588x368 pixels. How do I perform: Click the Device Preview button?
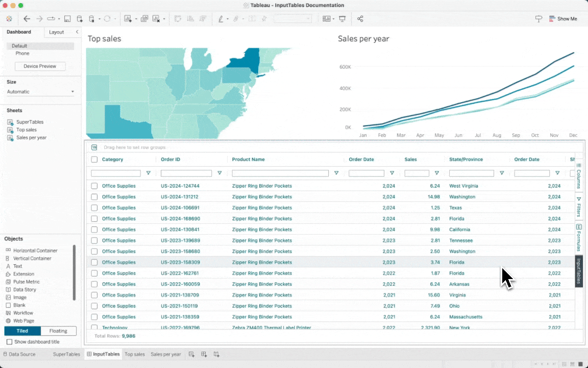tap(40, 66)
